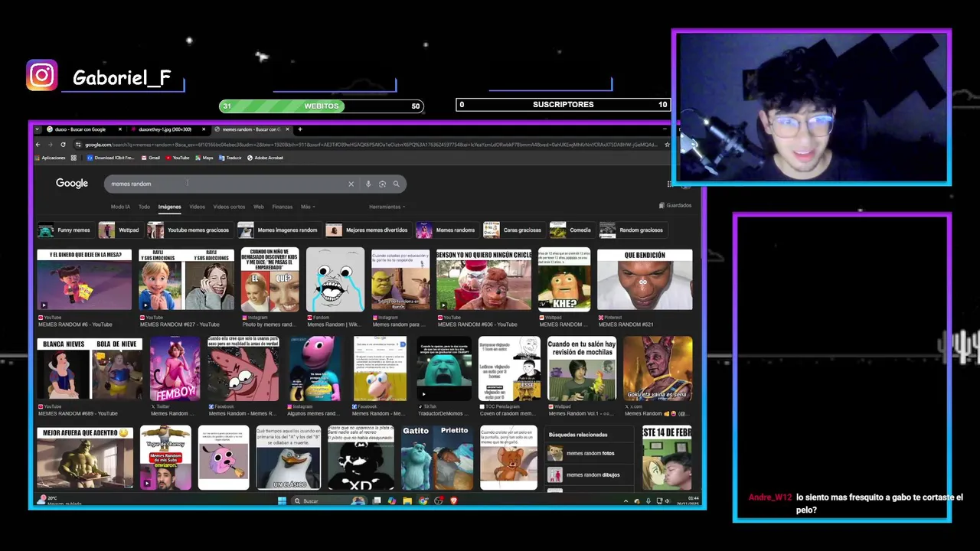Open 'Y el dinero que dejé' thumbnail

point(84,279)
